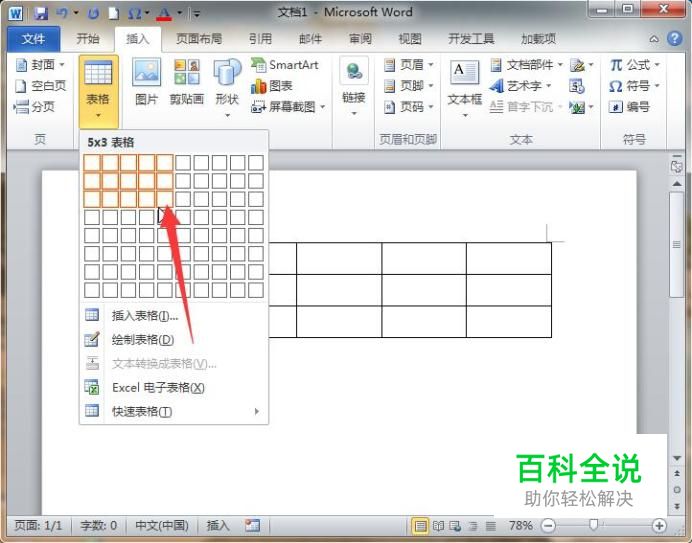Insert a Picture (图片)

(147, 82)
